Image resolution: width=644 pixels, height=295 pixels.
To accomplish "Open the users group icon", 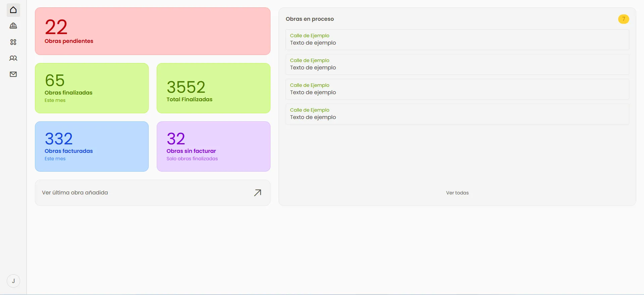I will (x=13, y=58).
